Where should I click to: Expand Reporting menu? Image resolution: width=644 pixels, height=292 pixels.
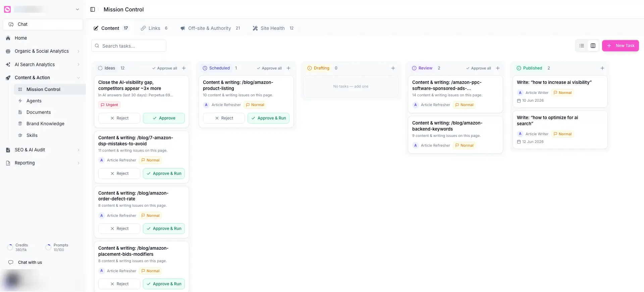[x=78, y=163]
